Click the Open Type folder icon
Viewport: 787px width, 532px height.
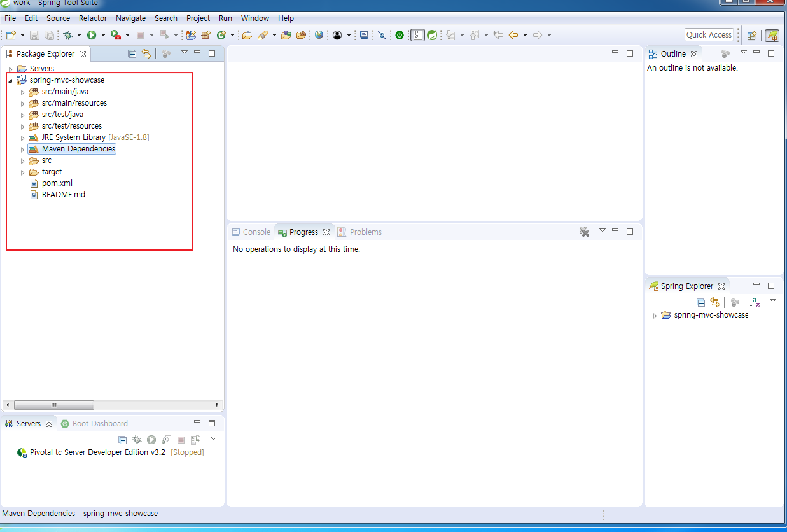click(247, 35)
